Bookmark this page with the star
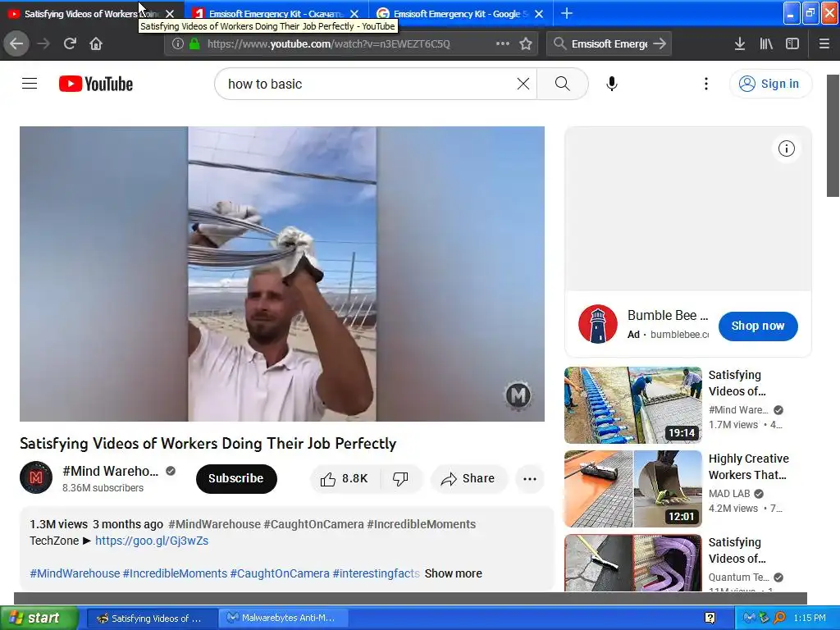840x630 pixels. pos(526,44)
